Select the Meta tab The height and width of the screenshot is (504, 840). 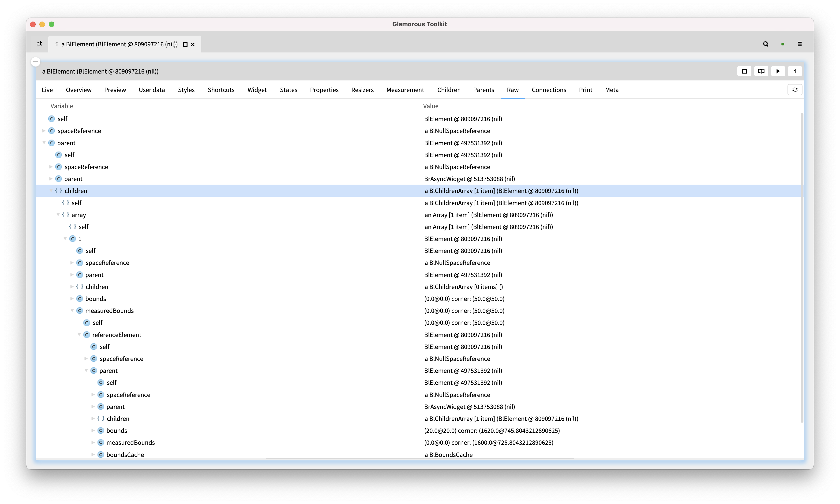coord(612,90)
